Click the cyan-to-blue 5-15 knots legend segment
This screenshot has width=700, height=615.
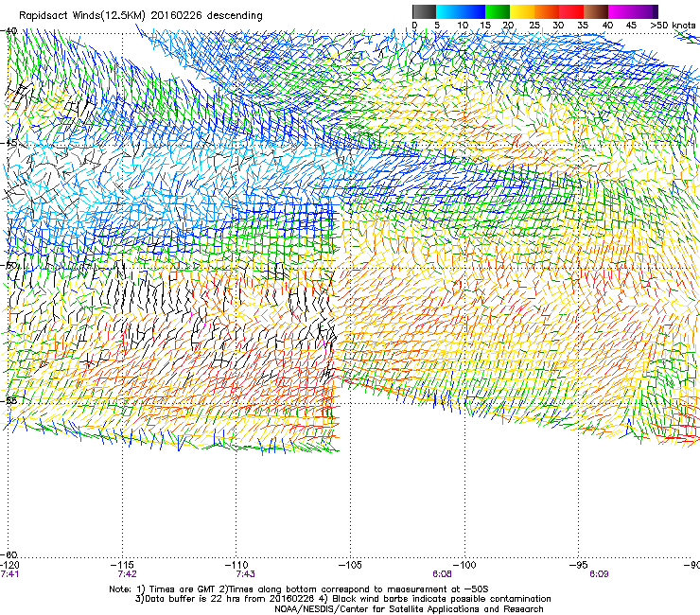pyautogui.click(x=461, y=11)
